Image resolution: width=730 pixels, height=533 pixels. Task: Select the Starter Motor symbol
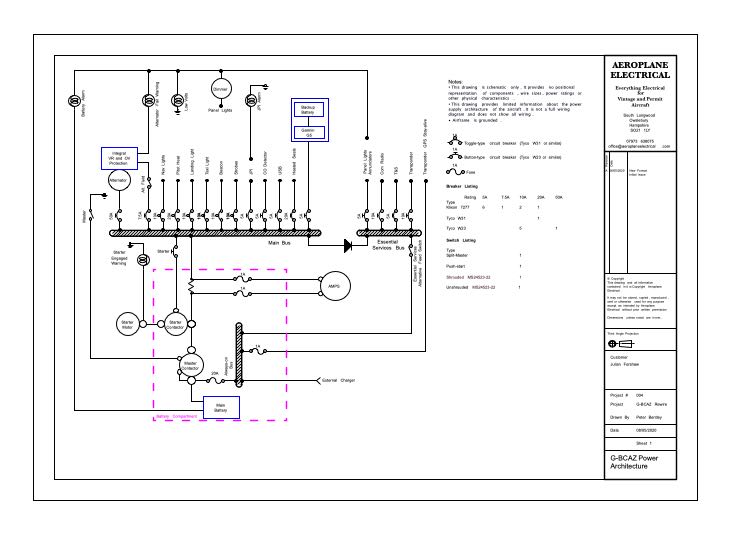tap(127, 323)
